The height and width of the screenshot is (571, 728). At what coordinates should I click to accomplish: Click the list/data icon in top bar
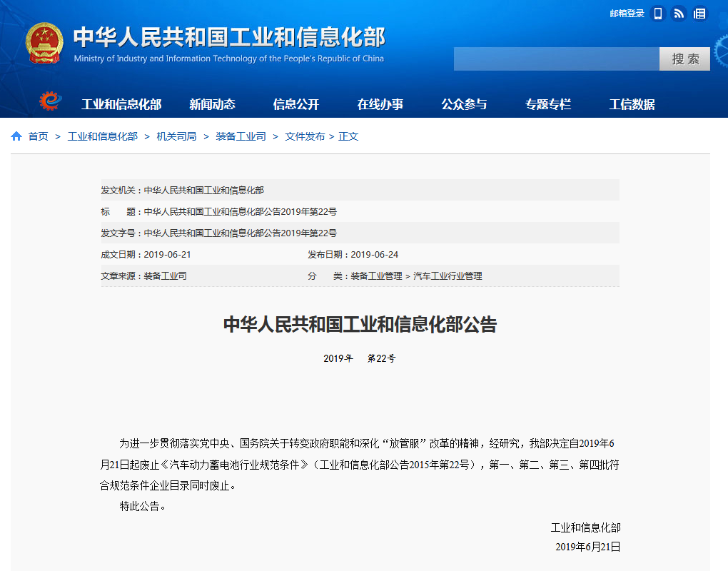point(699,14)
